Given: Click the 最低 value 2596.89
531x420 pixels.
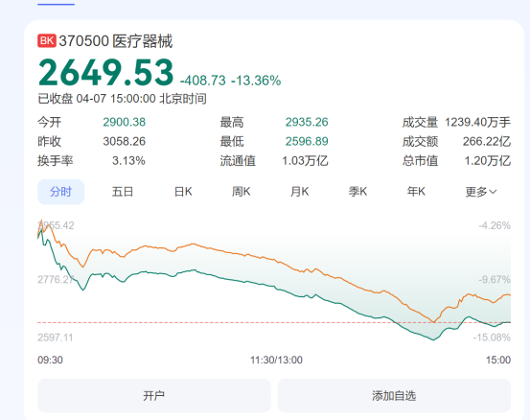Looking at the screenshot, I should (x=307, y=141).
